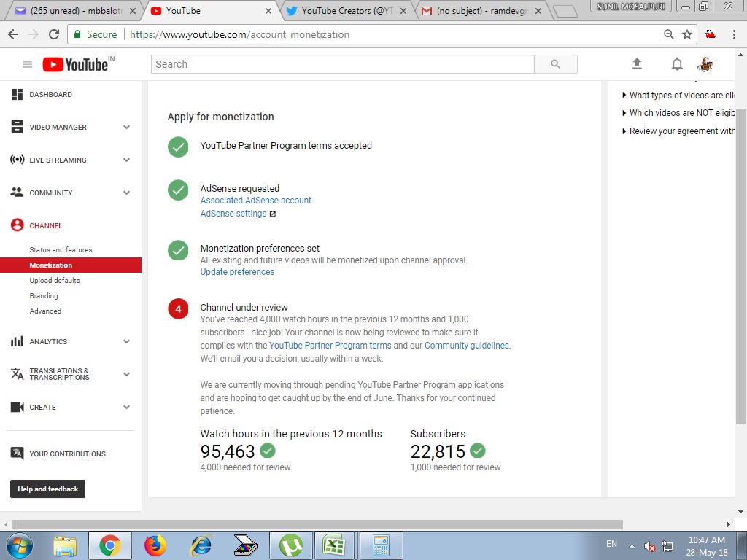The image size is (747, 560).
Task: Open the account avatar menu
Action: pos(705,64)
